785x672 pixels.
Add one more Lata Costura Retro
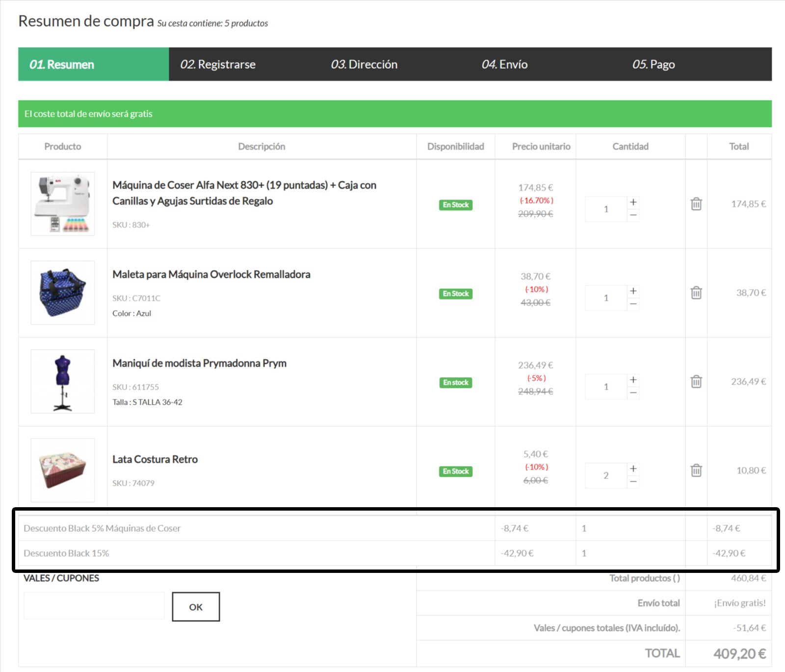(x=633, y=468)
